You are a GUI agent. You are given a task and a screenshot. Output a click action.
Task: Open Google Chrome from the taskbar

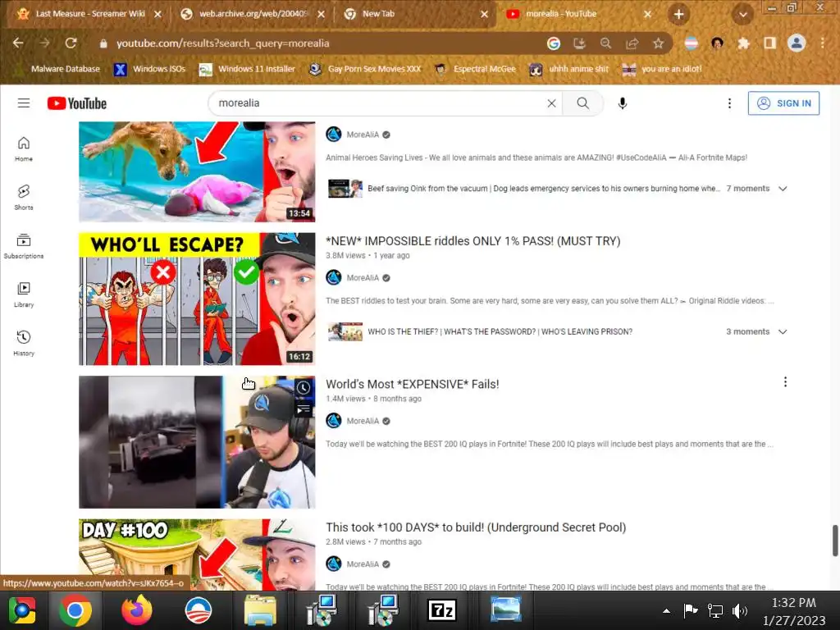(x=75, y=610)
